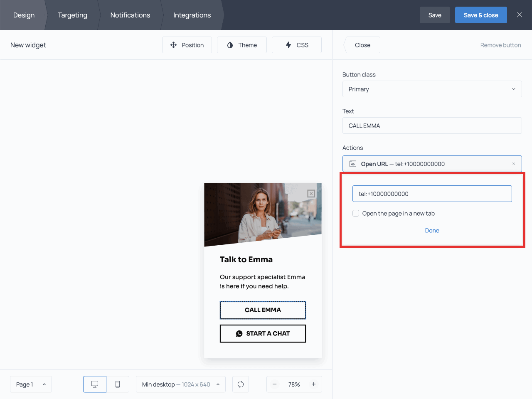
Task: Open the Integrations tab
Action: pos(192,15)
